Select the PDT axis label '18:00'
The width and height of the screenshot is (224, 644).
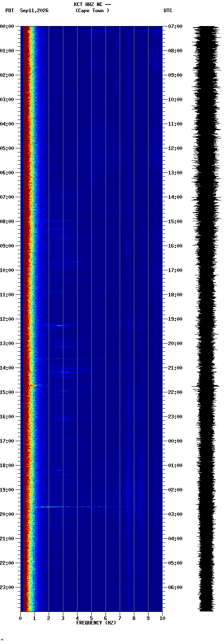coord(7,466)
